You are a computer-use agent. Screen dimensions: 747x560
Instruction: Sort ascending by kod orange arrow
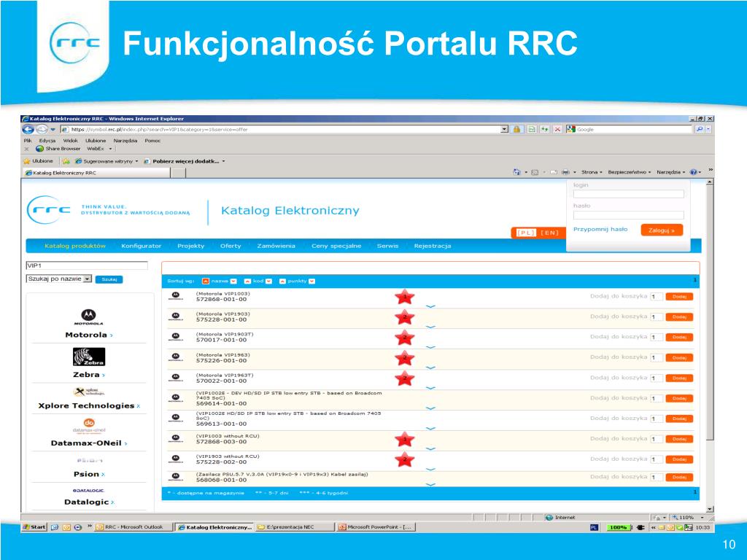pos(248,281)
